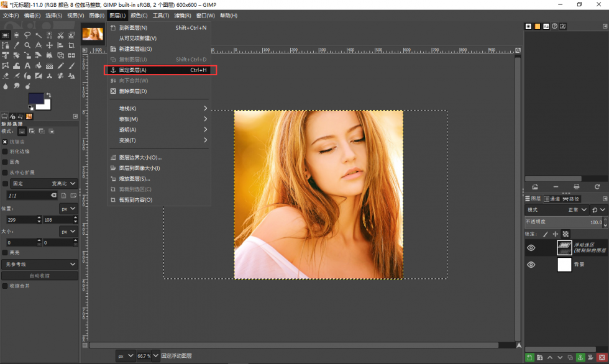Open the 固定 宽高比 dropdown
Viewport: 609px width, 364px height.
44,183
